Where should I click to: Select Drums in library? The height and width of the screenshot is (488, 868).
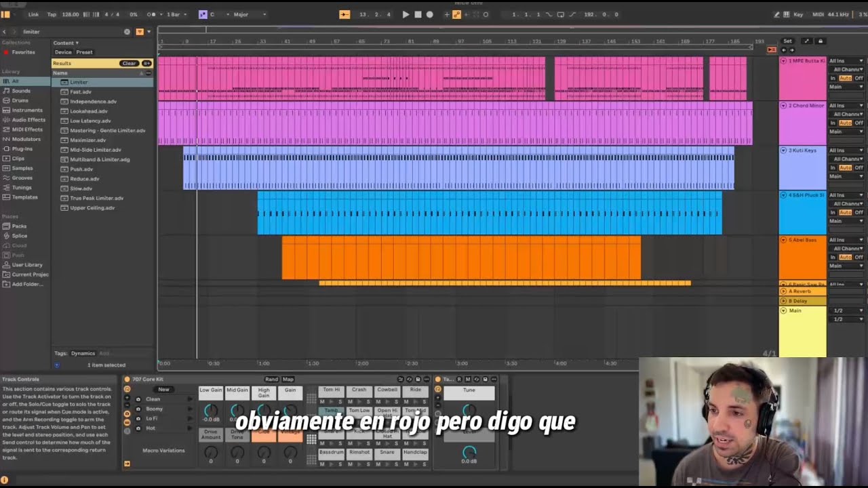pos(20,100)
